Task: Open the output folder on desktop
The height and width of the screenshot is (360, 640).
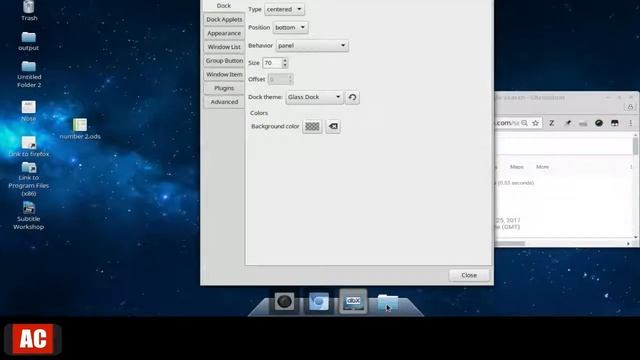Action: (x=29, y=41)
